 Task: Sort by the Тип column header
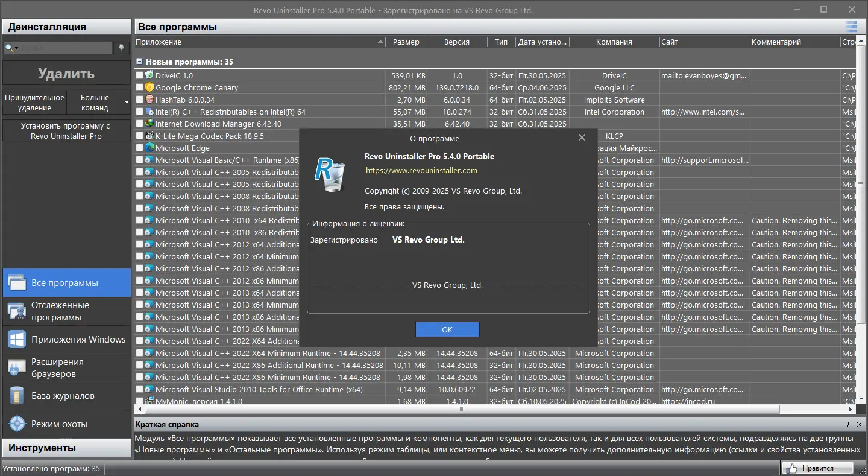click(502, 42)
